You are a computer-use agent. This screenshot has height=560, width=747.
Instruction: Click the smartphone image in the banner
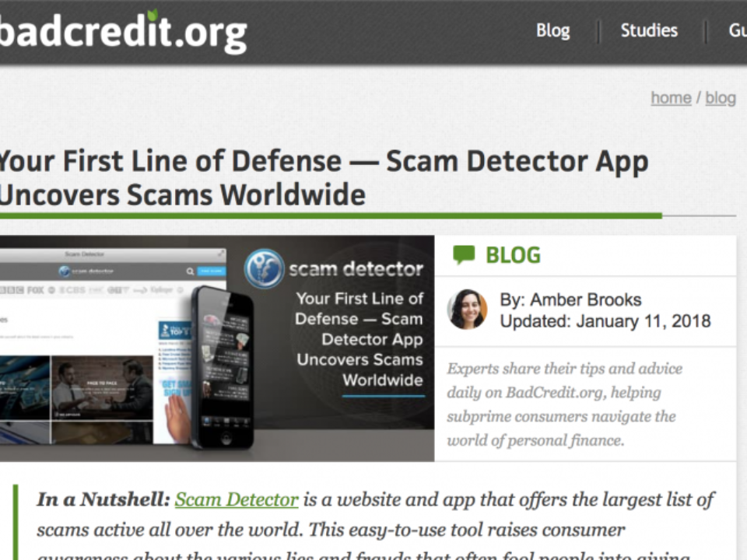pyautogui.click(x=222, y=368)
